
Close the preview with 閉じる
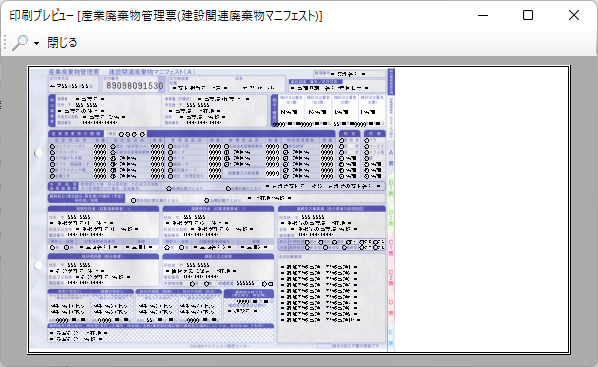(x=62, y=42)
